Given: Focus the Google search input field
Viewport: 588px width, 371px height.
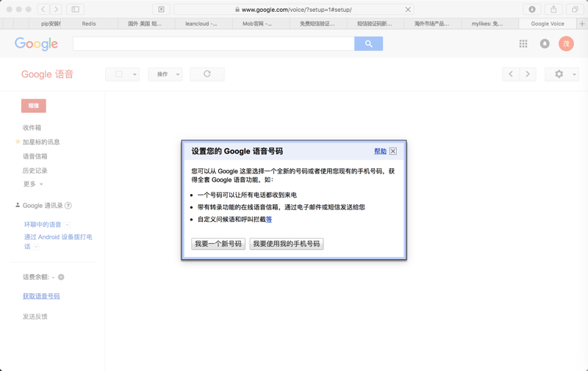Looking at the screenshot, I should tap(214, 43).
